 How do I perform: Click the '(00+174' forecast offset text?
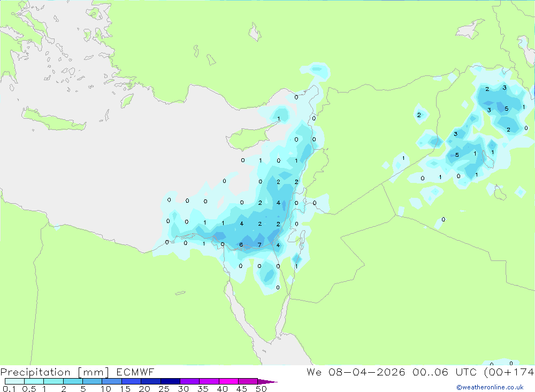pos(509,372)
